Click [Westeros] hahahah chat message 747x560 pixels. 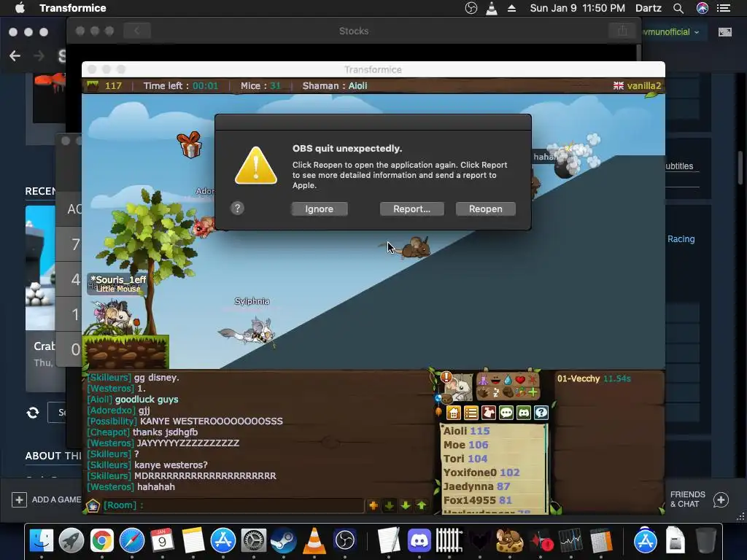coord(131,486)
